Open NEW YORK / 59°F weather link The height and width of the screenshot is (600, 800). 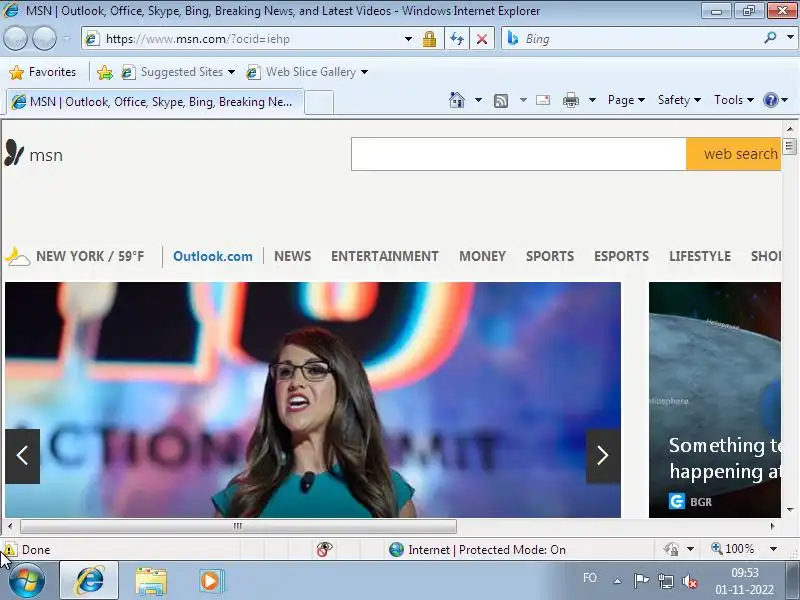pos(90,256)
